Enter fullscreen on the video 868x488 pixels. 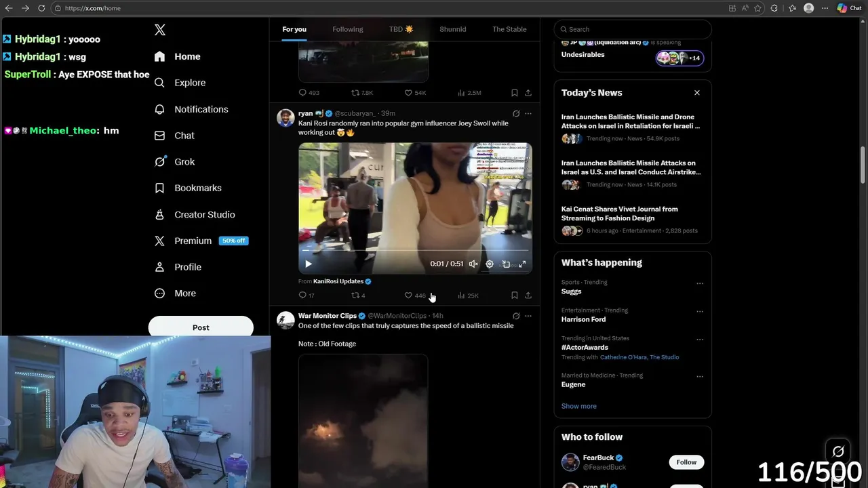[x=522, y=264]
